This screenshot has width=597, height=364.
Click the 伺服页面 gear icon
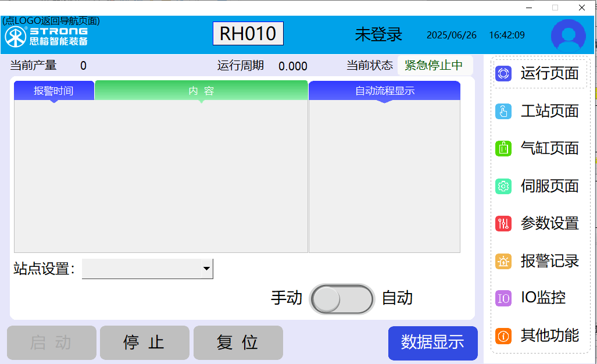503,186
